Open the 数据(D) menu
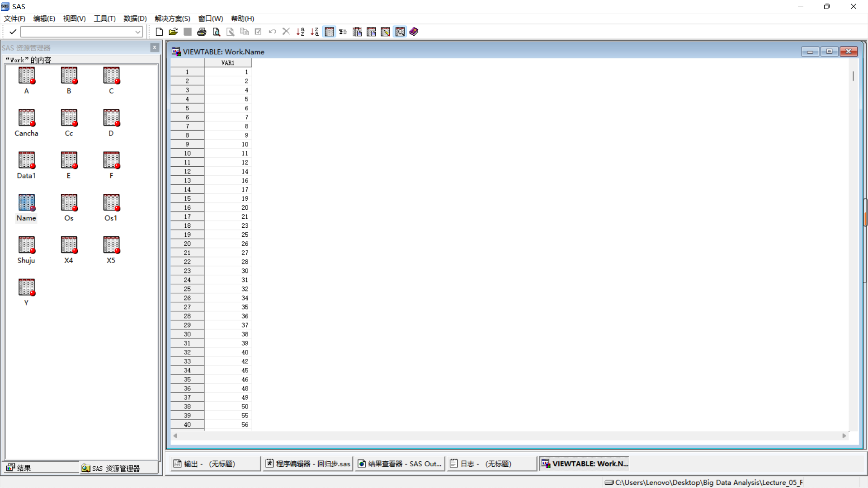The image size is (868, 488). (x=135, y=19)
